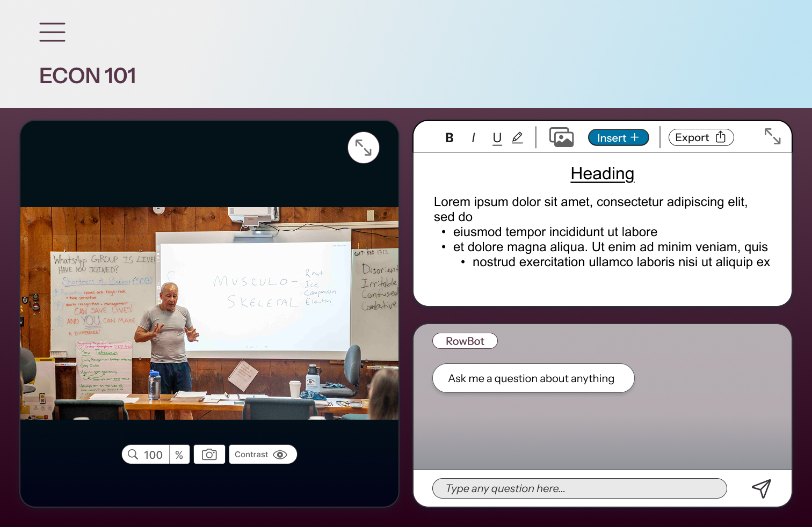Toggle italic formatting
The height and width of the screenshot is (527, 812).
click(x=473, y=138)
